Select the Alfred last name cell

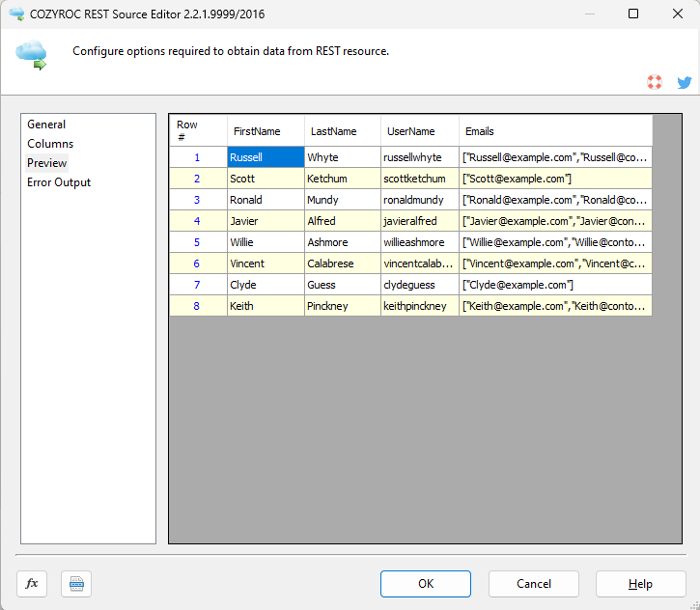[343, 221]
